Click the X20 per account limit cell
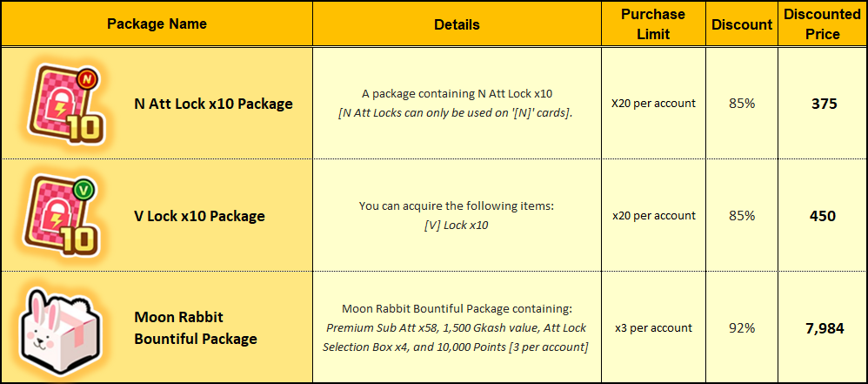 pyautogui.click(x=653, y=104)
